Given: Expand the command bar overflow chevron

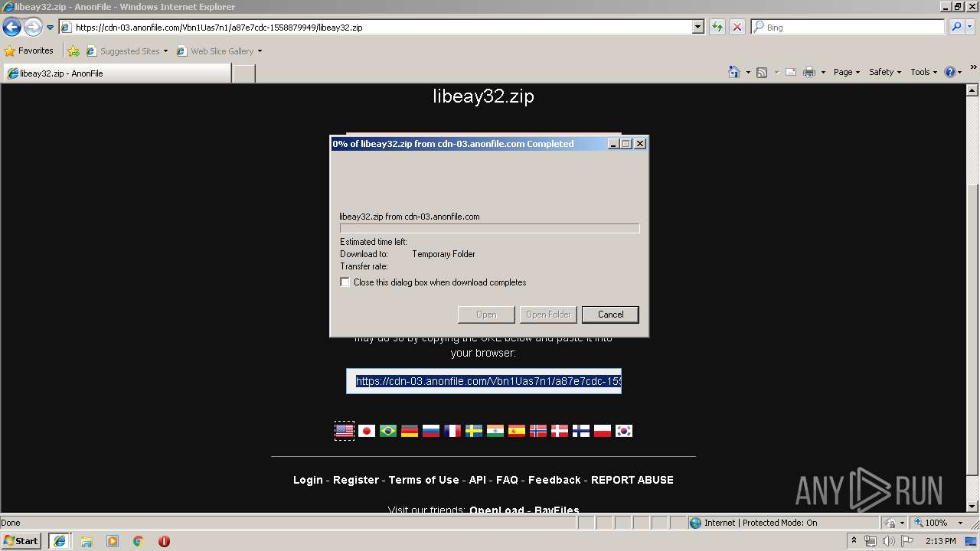Looking at the screenshot, I should point(974,69).
